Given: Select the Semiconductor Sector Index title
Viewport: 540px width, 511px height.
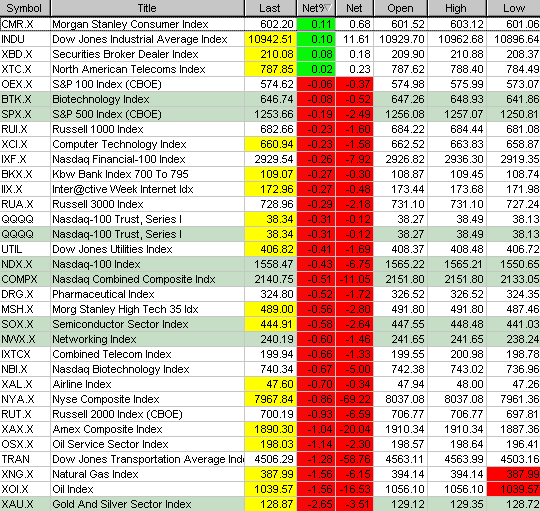Looking at the screenshot, I should pyautogui.click(x=120, y=324).
